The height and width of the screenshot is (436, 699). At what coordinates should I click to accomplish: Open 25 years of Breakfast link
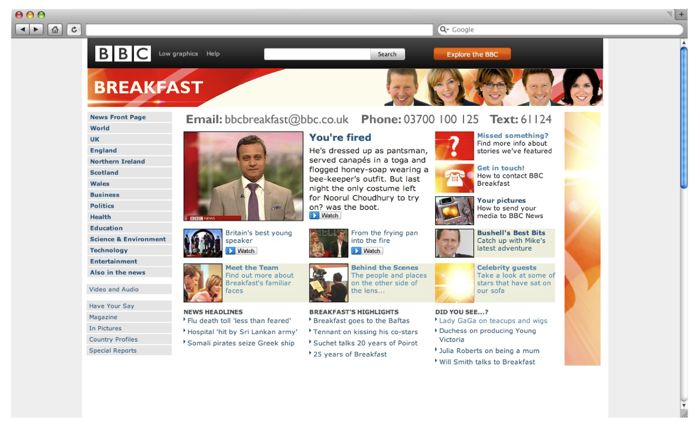(x=350, y=354)
